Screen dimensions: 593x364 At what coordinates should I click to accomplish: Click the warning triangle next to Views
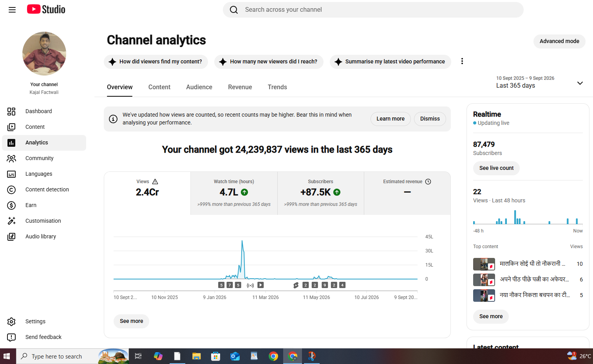click(155, 182)
